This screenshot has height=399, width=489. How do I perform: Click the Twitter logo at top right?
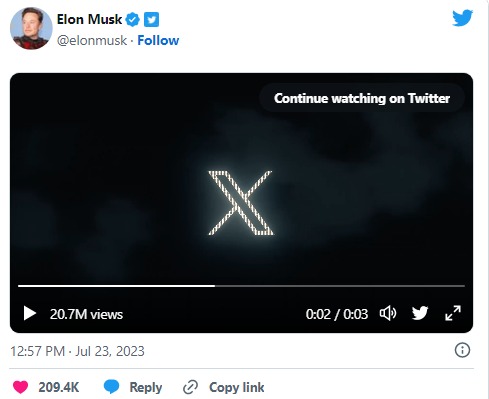(462, 18)
